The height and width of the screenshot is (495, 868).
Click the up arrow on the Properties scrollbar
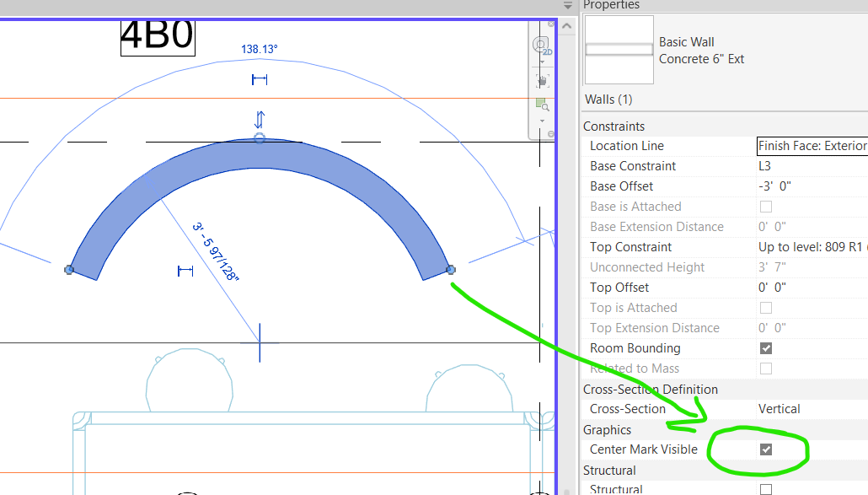pyautogui.click(x=566, y=27)
